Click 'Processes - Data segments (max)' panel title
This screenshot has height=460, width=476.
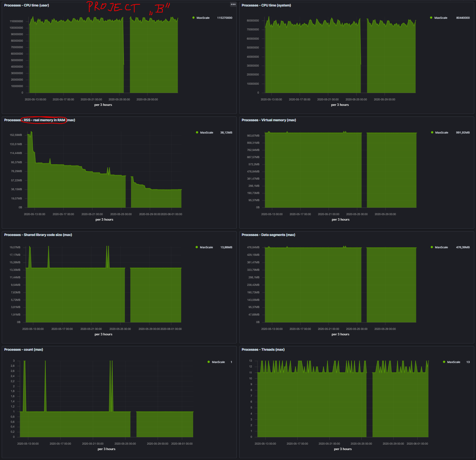pos(268,235)
